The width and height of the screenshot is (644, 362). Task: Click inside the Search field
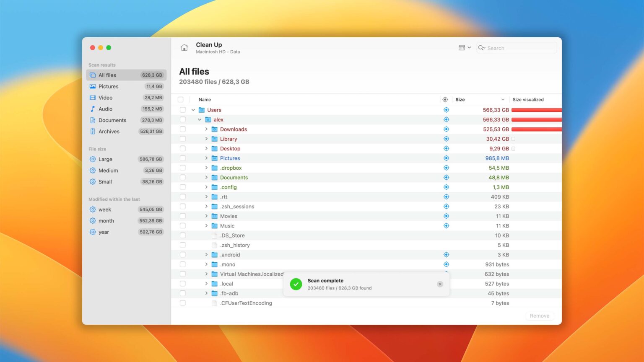click(x=516, y=48)
